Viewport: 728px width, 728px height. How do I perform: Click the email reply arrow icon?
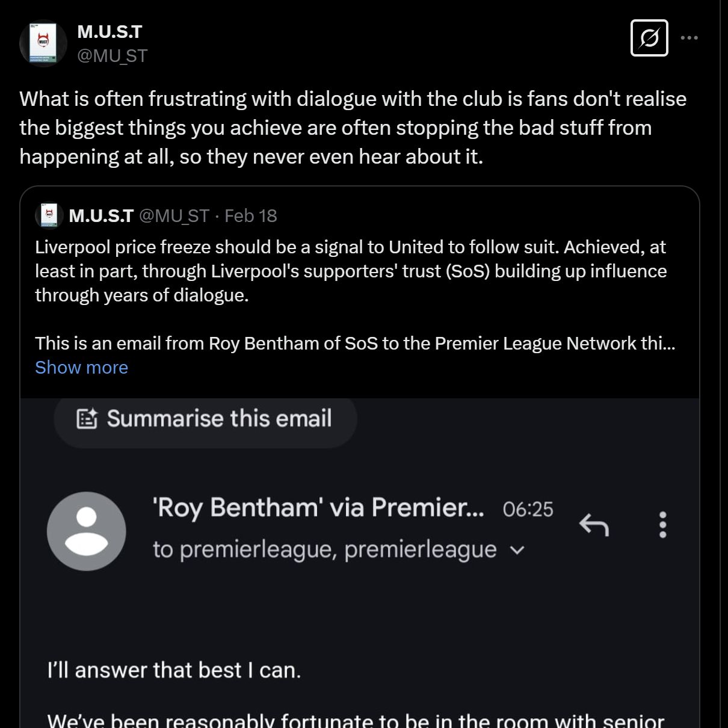pyautogui.click(x=594, y=525)
